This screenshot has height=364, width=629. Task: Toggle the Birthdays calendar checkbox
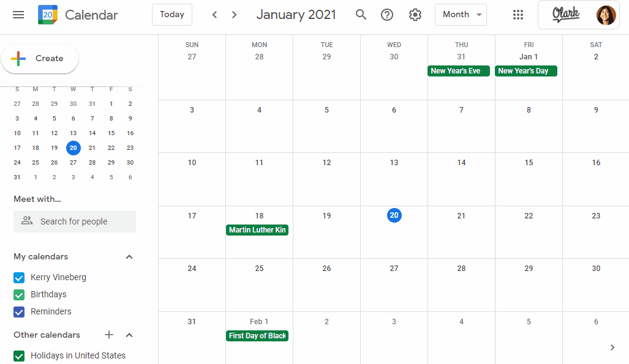point(19,295)
